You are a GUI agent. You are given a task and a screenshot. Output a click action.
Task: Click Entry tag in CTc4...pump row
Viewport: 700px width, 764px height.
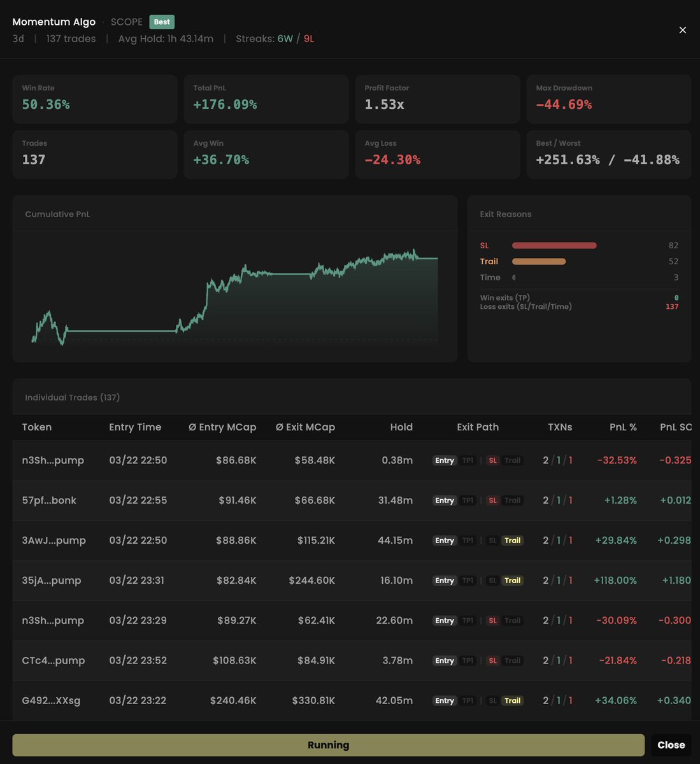pyautogui.click(x=445, y=660)
